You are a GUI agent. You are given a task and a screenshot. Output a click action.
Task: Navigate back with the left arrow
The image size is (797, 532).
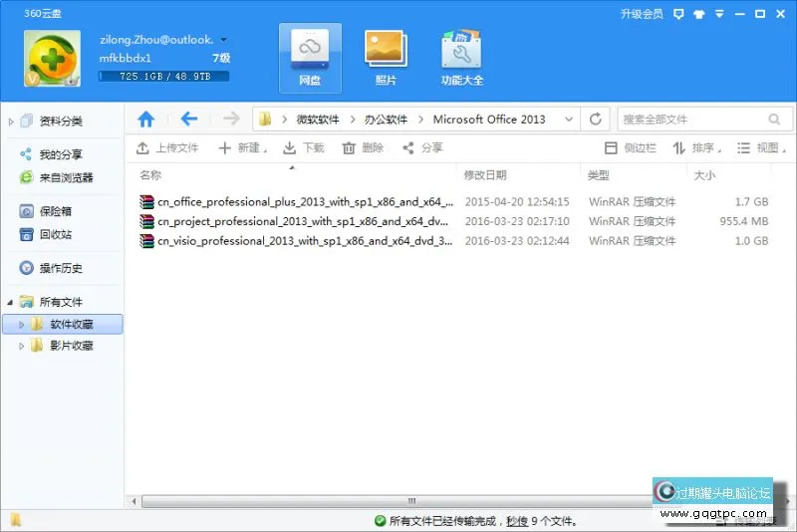(189, 120)
